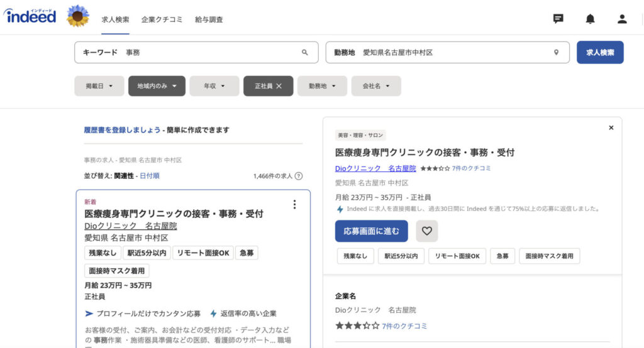The image size is (644, 348).
Task: Click the keyword search magnifier icon
Action: 305,52
